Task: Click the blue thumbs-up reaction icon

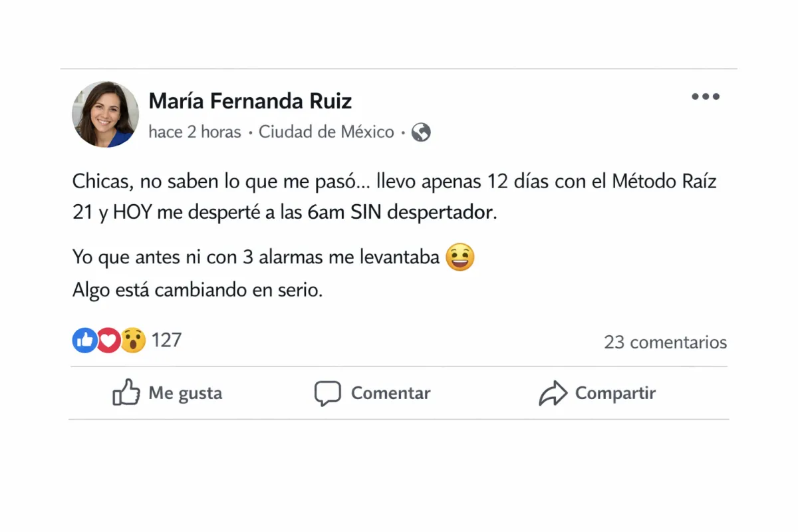Action: [84, 340]
